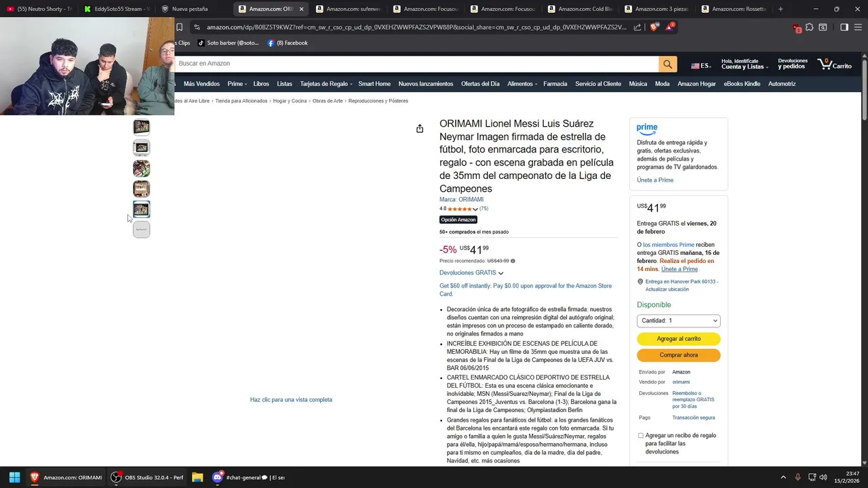Click the taskbar microphone icon

coord(797,477)
